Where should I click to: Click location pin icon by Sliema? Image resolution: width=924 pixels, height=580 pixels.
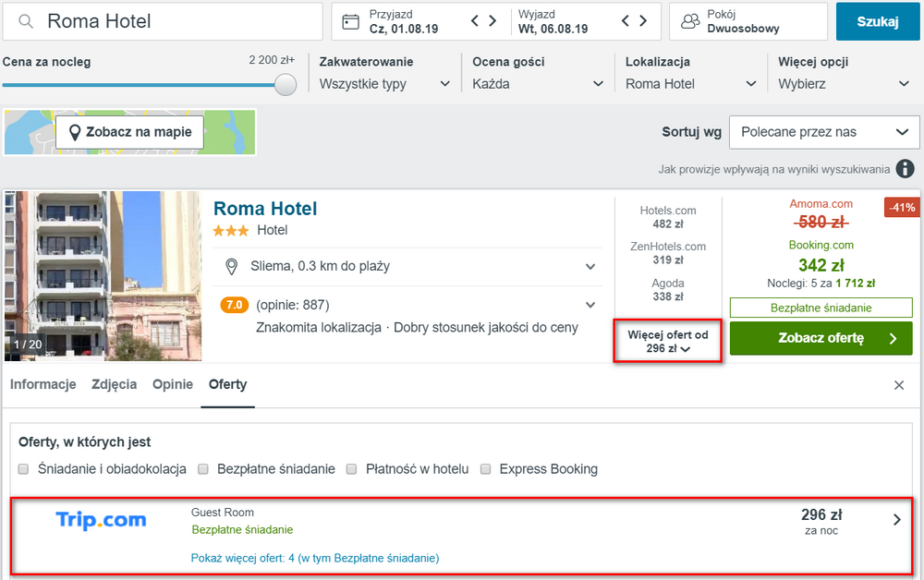(232, 267)
